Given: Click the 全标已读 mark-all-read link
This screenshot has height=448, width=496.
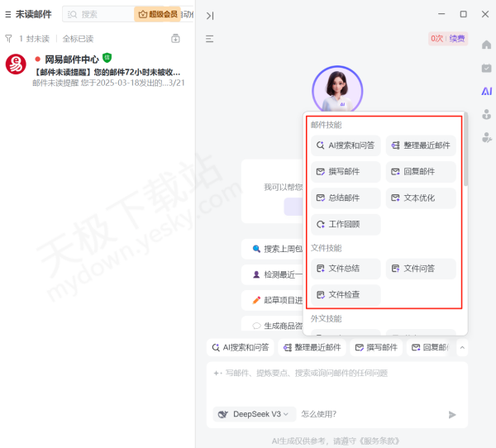Looking at the screenshot, I should [x=78, y=39].
